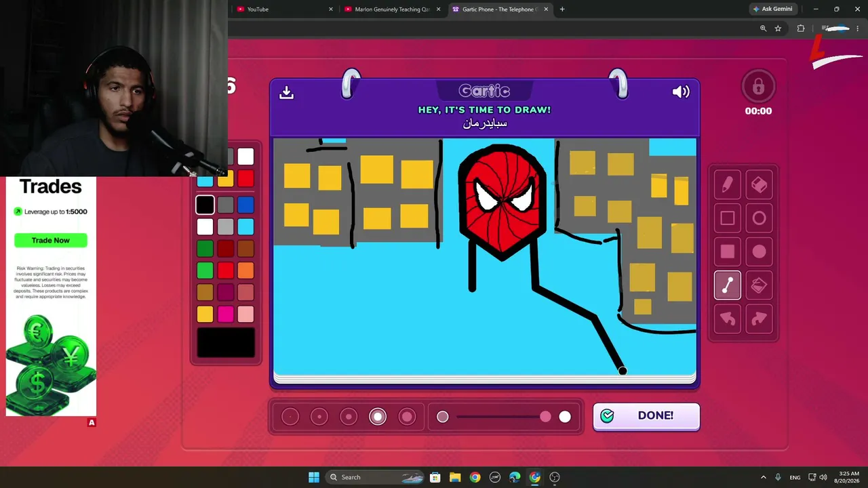Choose the empty rectangle shape tool

coord(727,218)
